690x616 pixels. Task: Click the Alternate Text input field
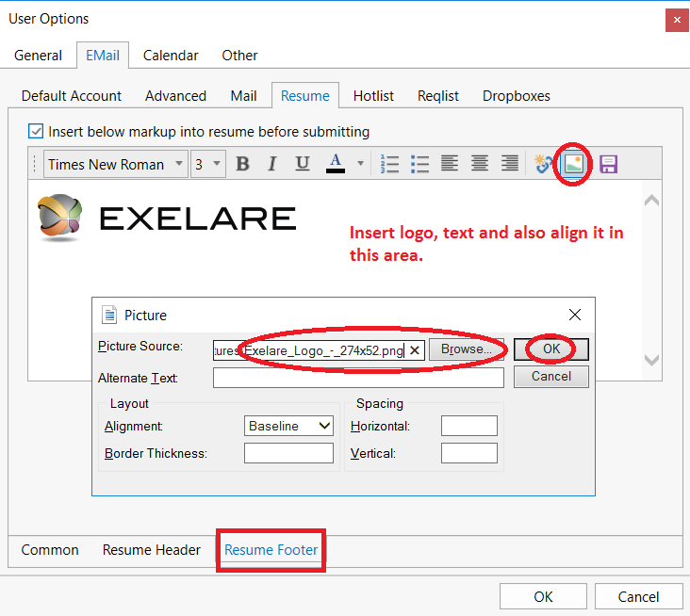click(358, 378)
